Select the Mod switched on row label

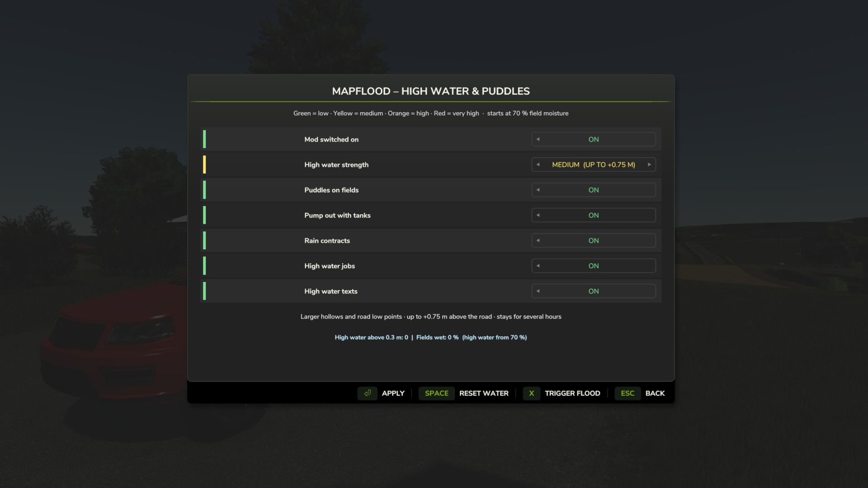click(331, 139)
